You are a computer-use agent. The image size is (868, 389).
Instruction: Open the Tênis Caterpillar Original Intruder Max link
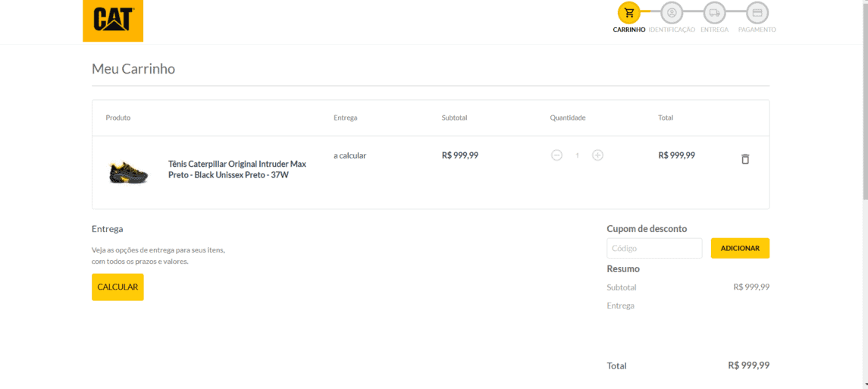[237, 169]
